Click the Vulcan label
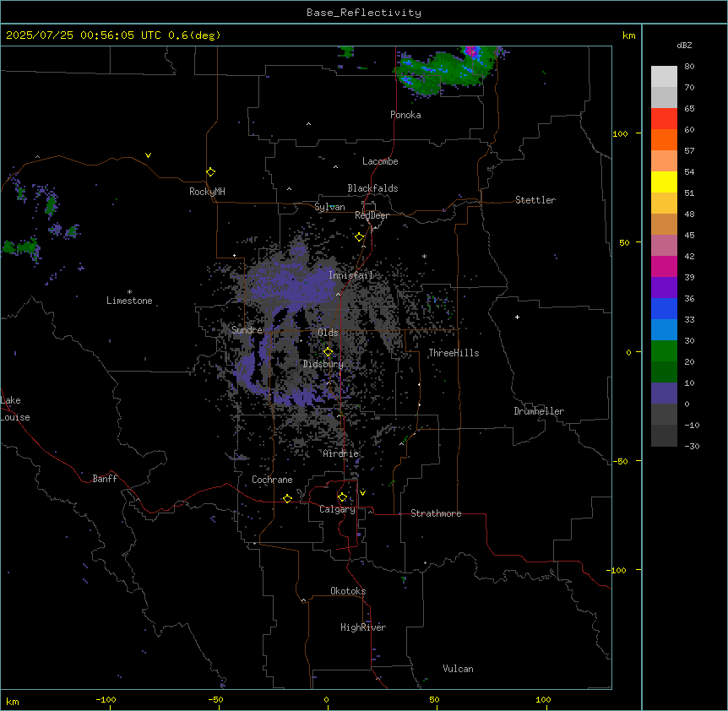This screenshot has height=711, width=728. [459, 669]
